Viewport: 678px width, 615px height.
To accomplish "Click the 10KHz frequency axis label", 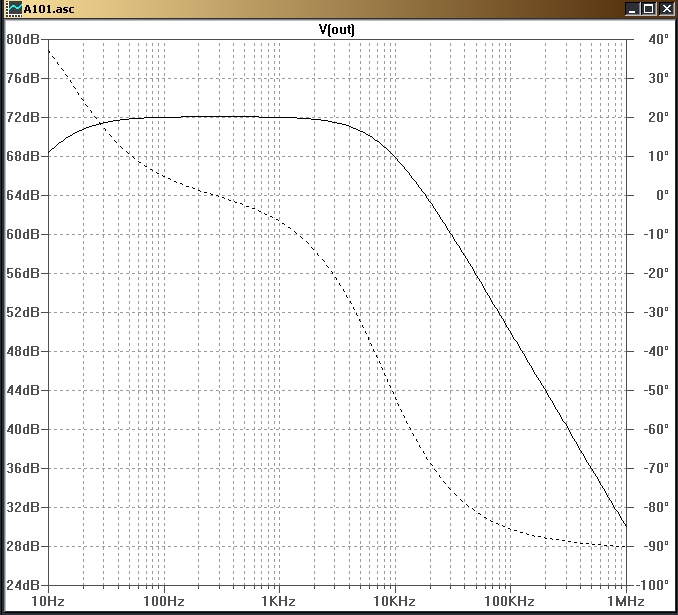I will (395, 601).
